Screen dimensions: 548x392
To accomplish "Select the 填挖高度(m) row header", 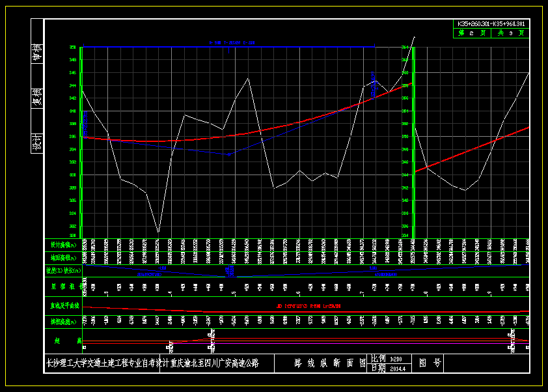I will tap(63, 321).
